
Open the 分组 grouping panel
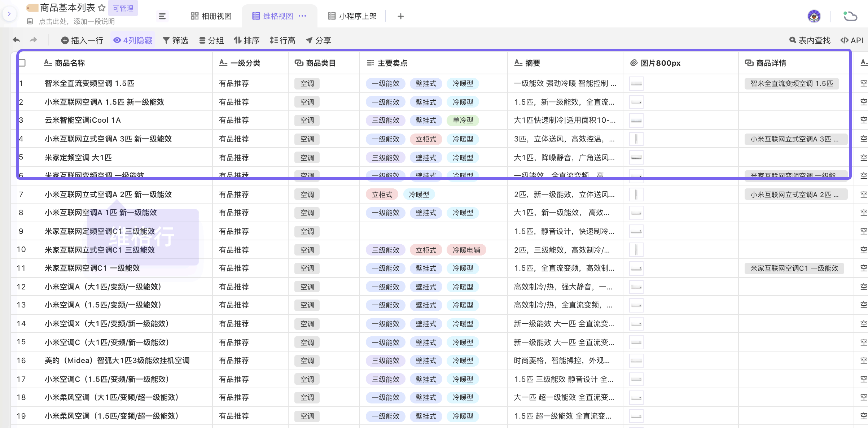[x=211, y=40]
